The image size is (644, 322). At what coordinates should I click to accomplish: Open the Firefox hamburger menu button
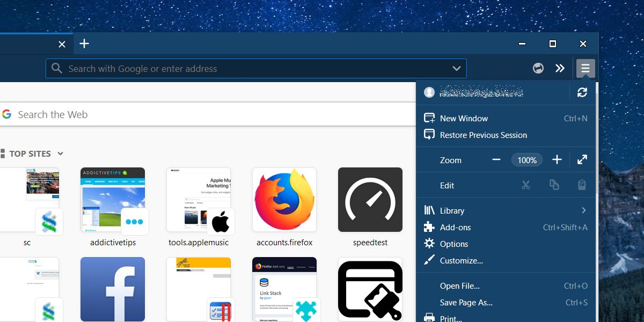586,69
